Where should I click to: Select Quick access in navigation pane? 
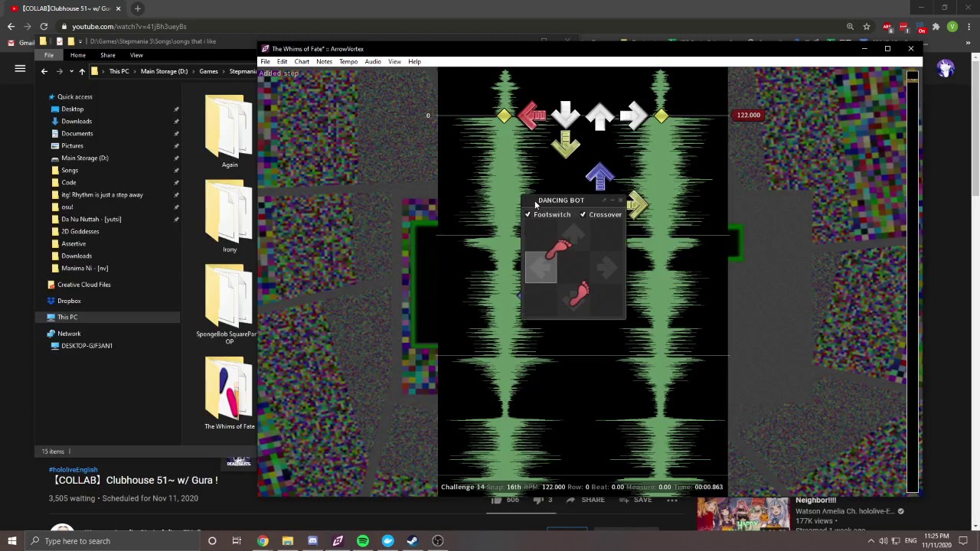(74, 97)
